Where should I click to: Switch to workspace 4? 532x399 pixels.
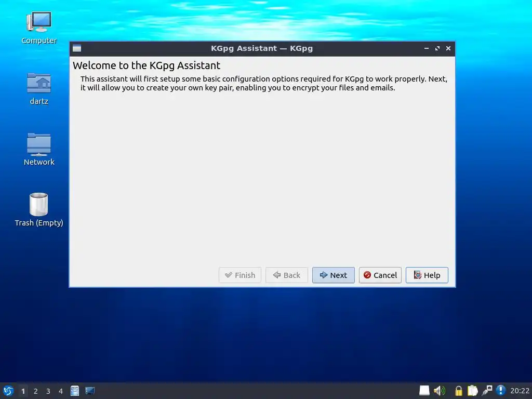61,391
